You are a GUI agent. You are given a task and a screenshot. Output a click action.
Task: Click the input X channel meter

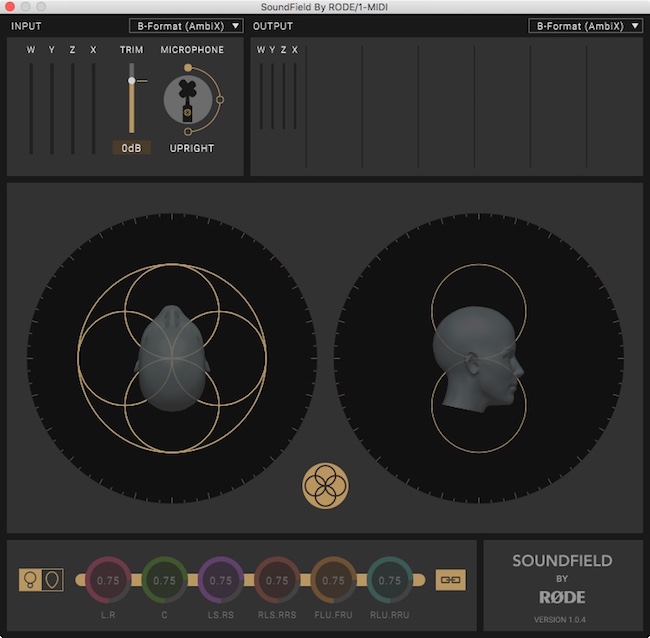click(x=93, y=109)
